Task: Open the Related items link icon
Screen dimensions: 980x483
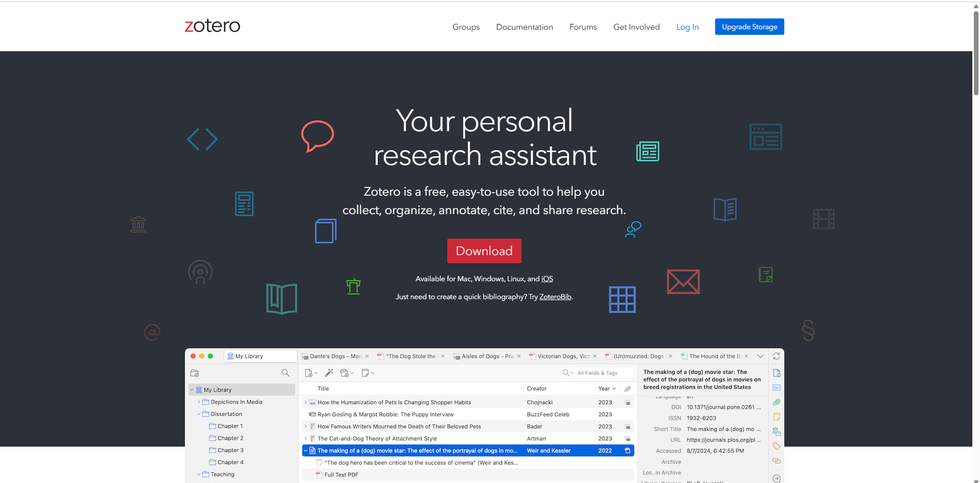Action: [x=777, y=460]
